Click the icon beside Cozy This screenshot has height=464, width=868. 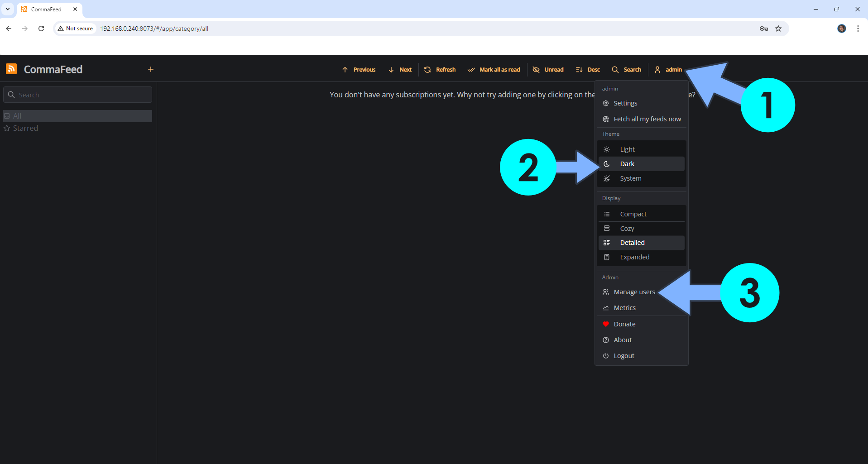607,229
